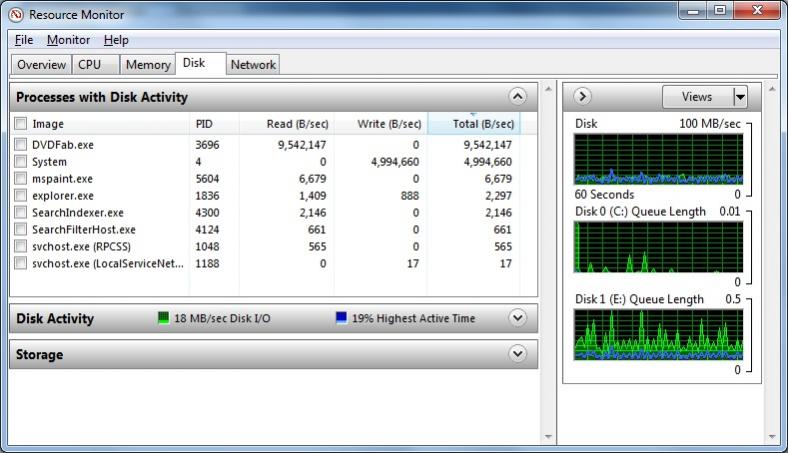Click the Storage section title
788x453 pixels.
pos(39,354)
